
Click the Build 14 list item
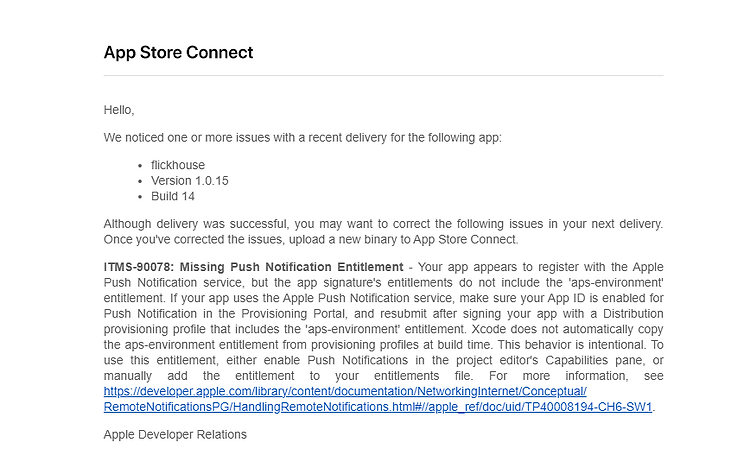[173, 197]
